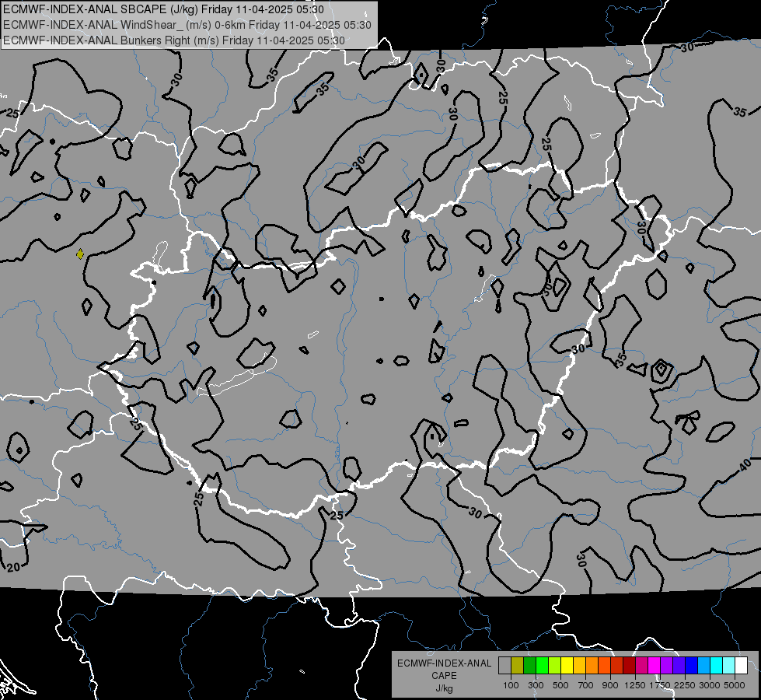Image resolution: width=761 pixels, height=700 pixels.
Task: Select the cyan swatch after the 3000 tick
Action: point(717,665)
